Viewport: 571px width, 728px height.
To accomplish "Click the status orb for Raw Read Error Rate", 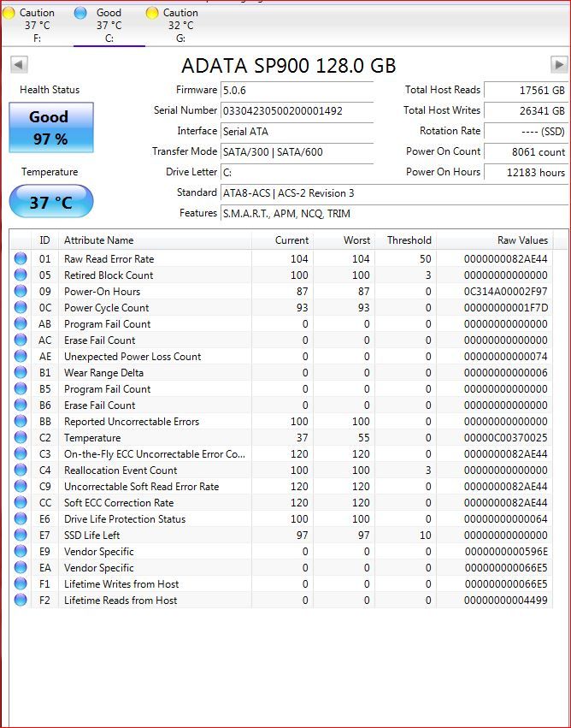I will point(21,258).
